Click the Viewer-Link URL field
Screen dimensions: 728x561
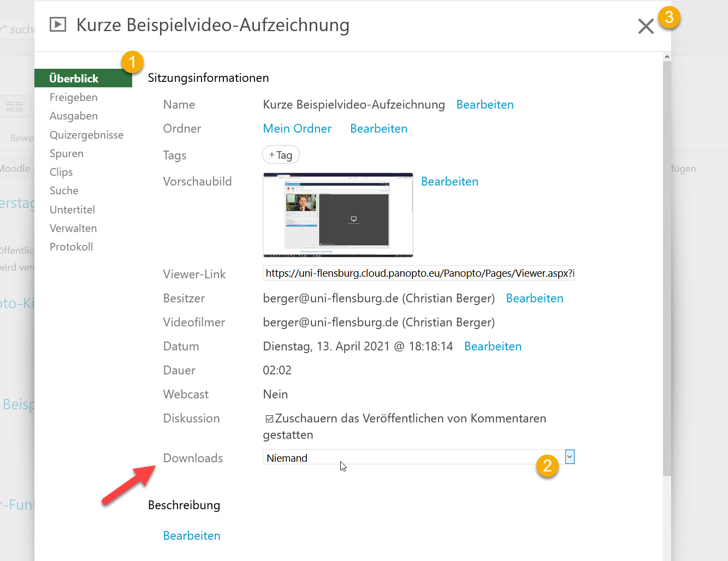(x=418, y=273)
